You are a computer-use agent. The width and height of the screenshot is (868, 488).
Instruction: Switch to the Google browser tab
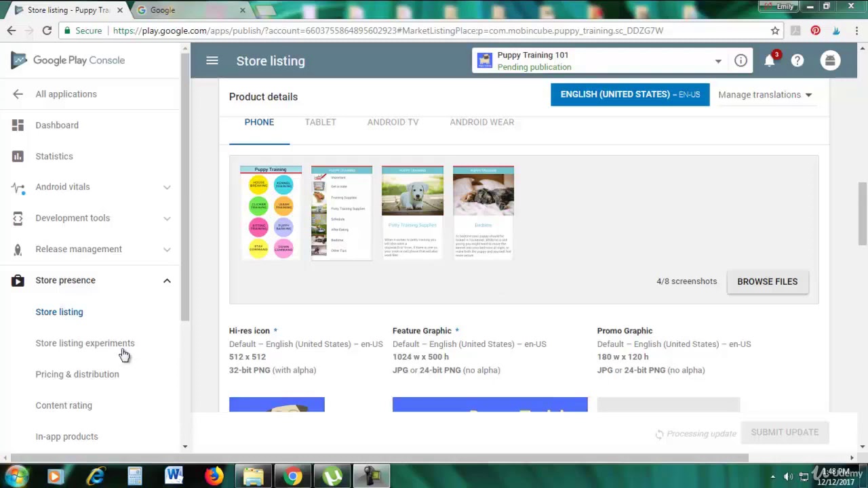click(x=192, y=10)
